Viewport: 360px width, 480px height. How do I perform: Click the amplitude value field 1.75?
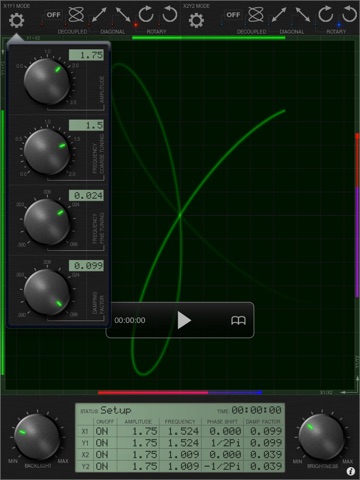click(x=86, y=55)
